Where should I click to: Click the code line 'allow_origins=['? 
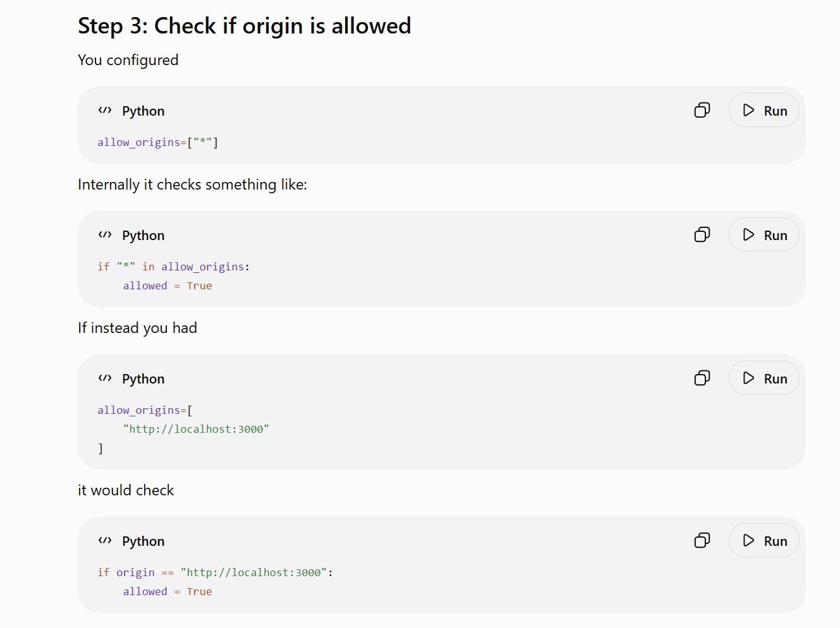coord(145,411)
